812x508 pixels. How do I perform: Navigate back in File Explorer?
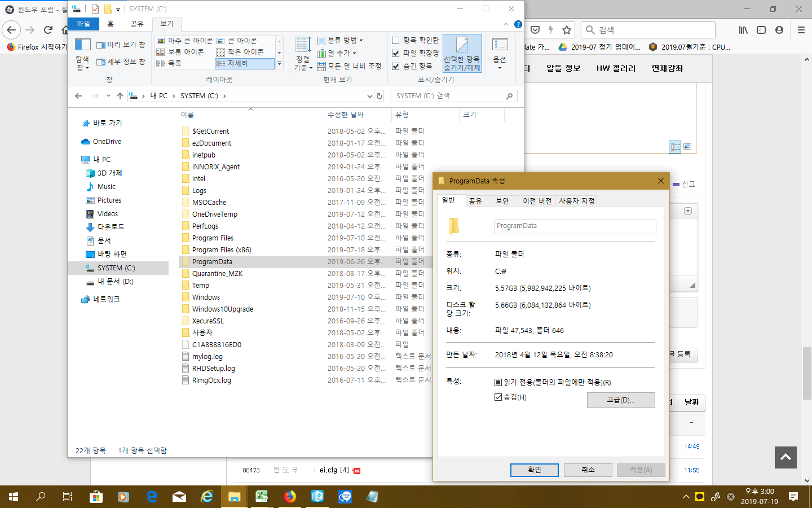click(x=78, y=96)
